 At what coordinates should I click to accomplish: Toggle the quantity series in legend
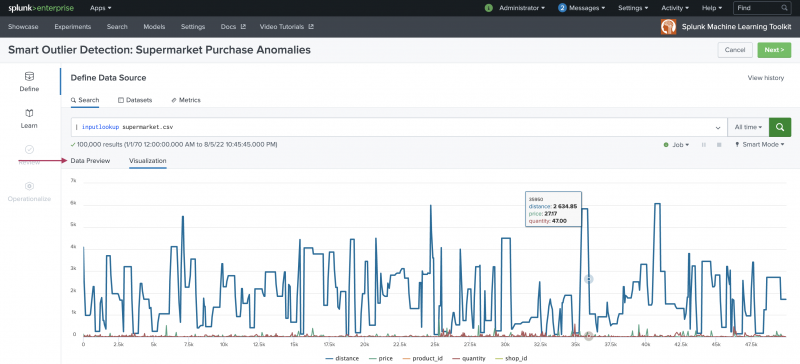[x=468, y=358]
